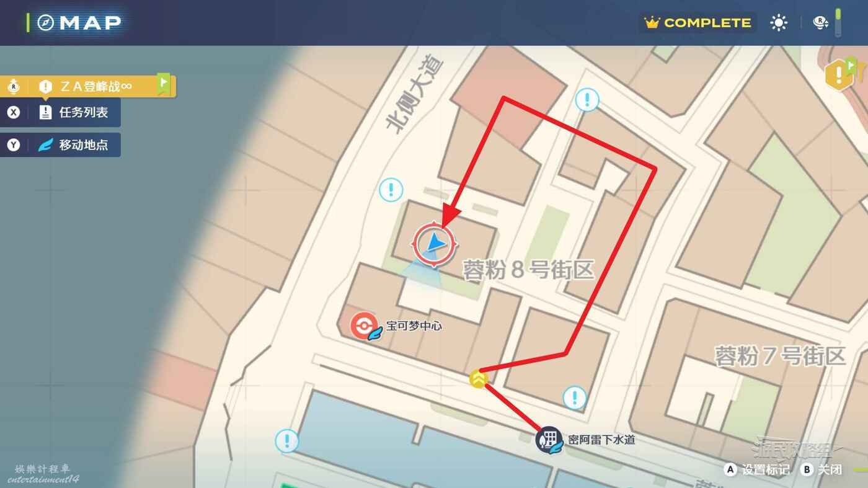The image size is (868, 488).
Task: Click the player location arrow marker
Action: tap(435, 245)
